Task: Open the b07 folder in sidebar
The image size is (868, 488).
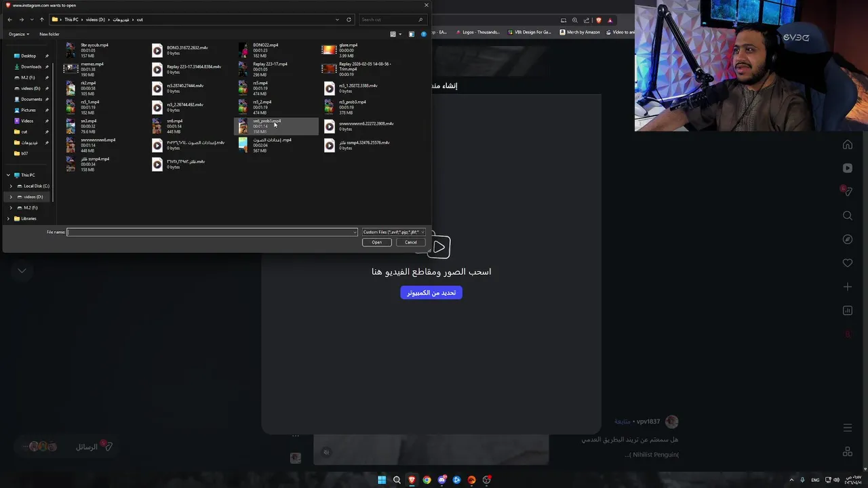Action: 24,153
